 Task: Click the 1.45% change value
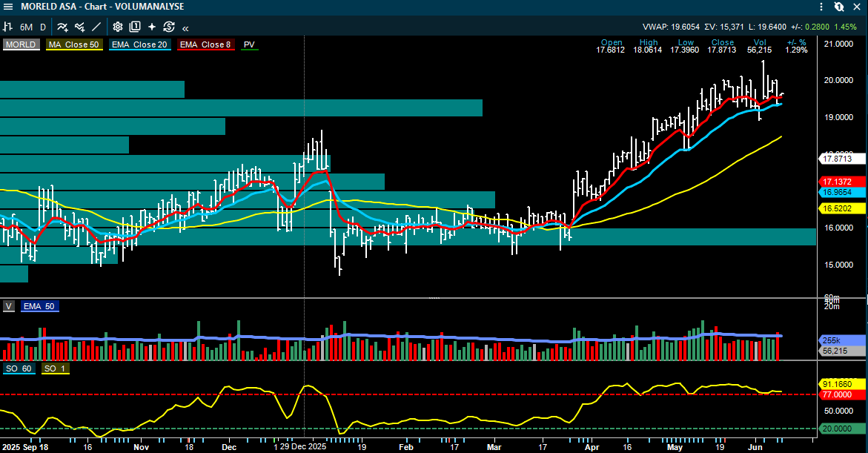click(845, 27)
